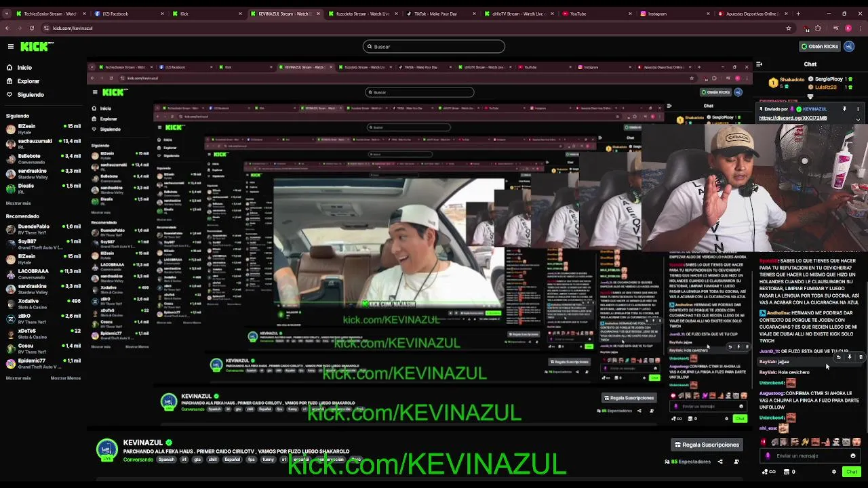Open Siguiendo in the sidebar navigation

pos(31,95)
